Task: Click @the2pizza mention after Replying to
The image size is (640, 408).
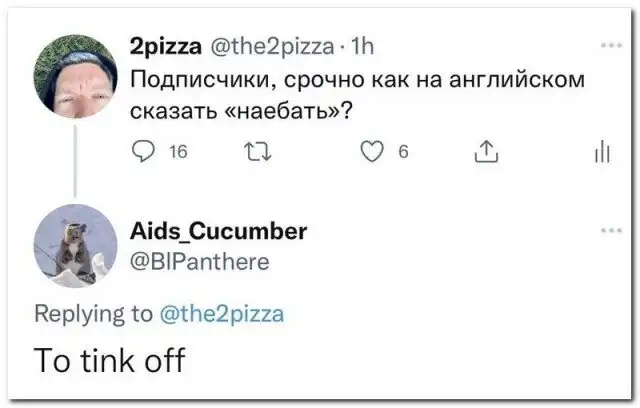Action: tap(222, 314)
